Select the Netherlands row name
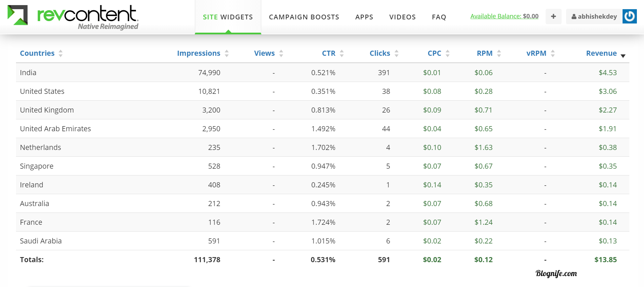This screenshot has width=644, height=287. [41, 147]
